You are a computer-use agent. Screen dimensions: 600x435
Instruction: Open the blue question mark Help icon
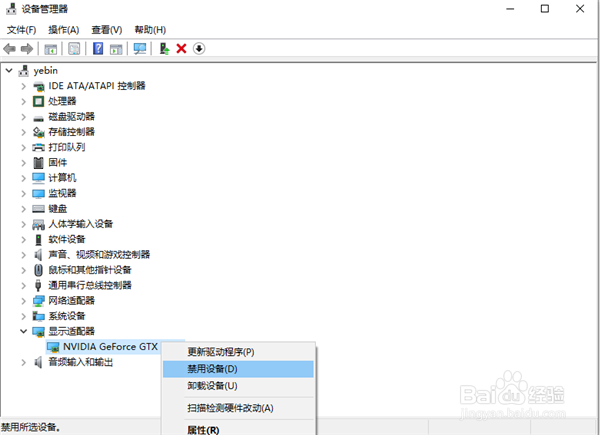click(98, 49)
